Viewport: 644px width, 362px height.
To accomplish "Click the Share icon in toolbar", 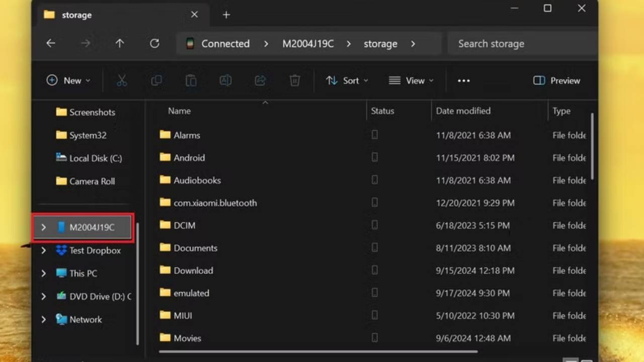I will click(260, 80).
